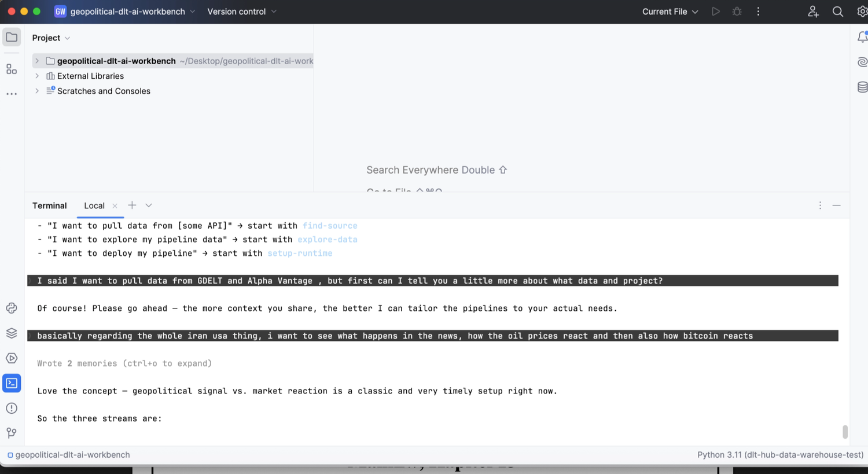Expand the geopolitical-dlt-ai-workbench root folder
The width and height of the screenshot is (868, 474).
tap(37, 61)
